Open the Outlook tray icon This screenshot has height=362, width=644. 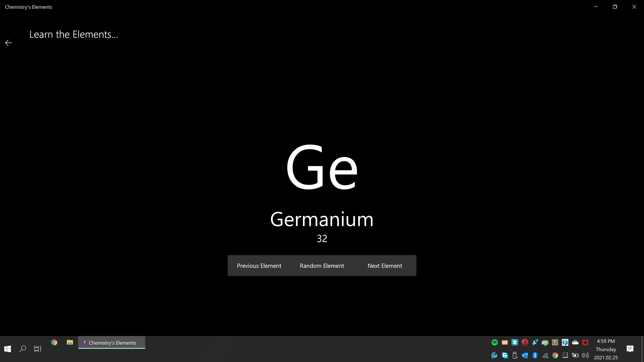525,355
